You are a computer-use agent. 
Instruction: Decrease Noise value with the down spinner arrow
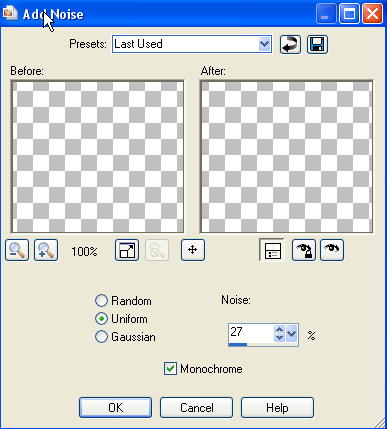tap(279, 338)
